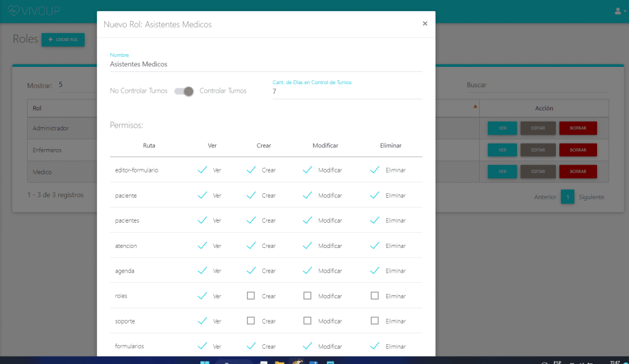The height and width of the screenshot is (364, 629).
Task: Uncheck Ver for editor-formulario
Action: click(x=203, y=170)
